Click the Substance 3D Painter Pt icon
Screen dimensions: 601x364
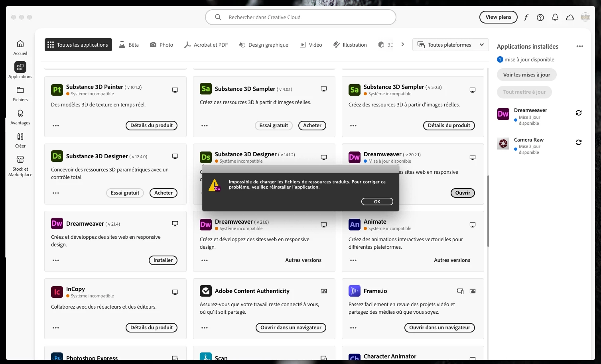pyautogui.click(x=57, y=90)
